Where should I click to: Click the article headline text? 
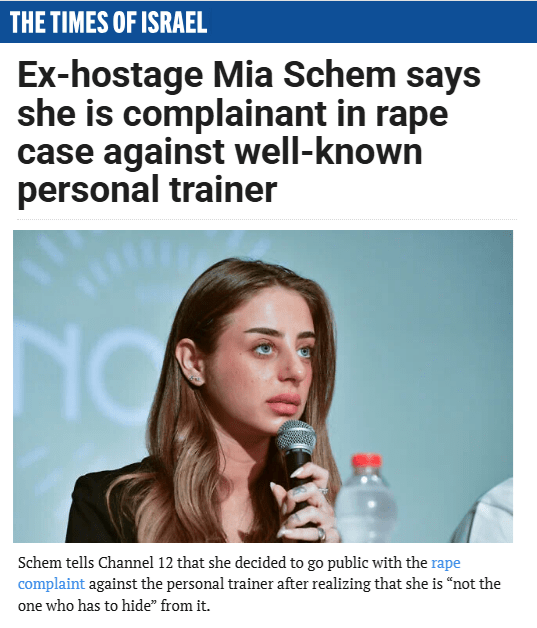click(x=248, y=133)
